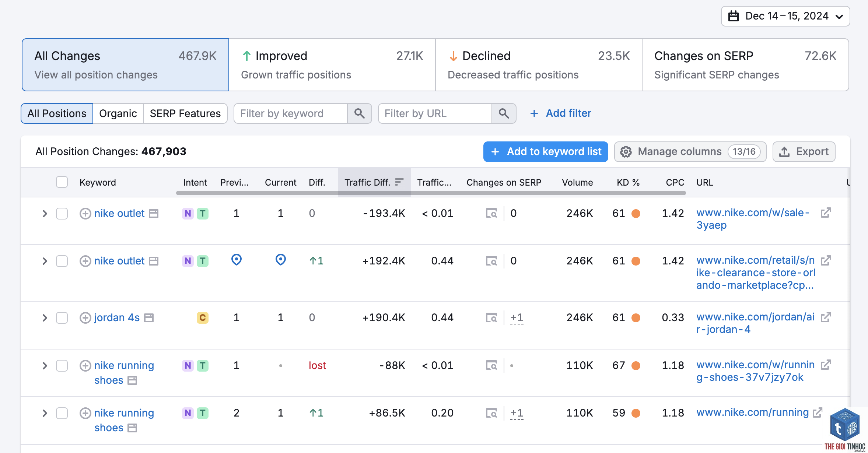Open the Improved positions card
This screenshot has width=868, height=453.
point(332,65)
